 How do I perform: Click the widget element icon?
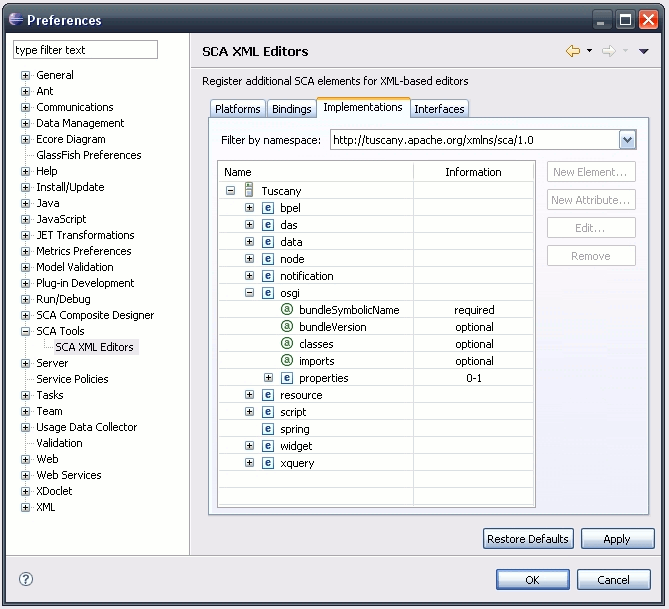268,446
